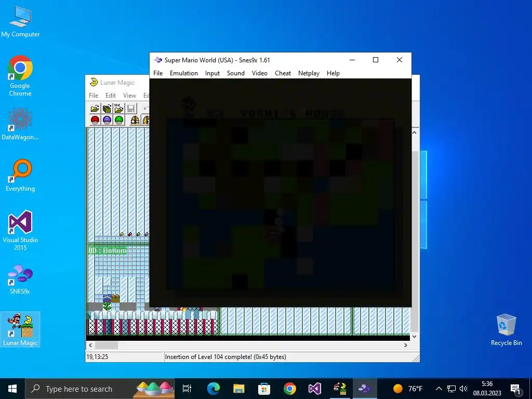This screenshot has width=532, height=399.
Task: Click the Snes9x title bar icon
Action: 158,60
